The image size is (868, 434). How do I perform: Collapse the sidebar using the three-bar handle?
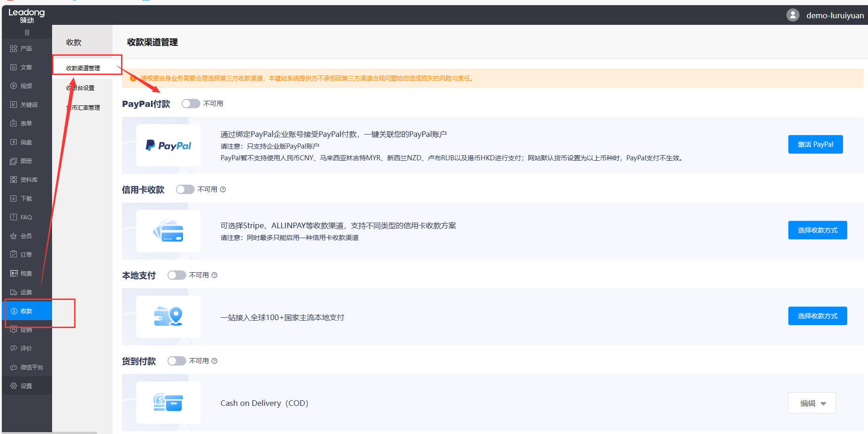(27, 33)
